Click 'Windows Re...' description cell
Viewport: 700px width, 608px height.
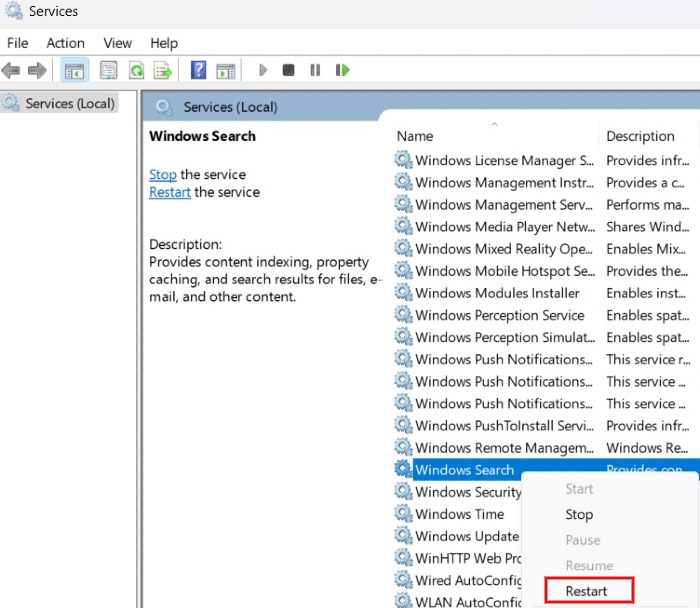(647, 447)
